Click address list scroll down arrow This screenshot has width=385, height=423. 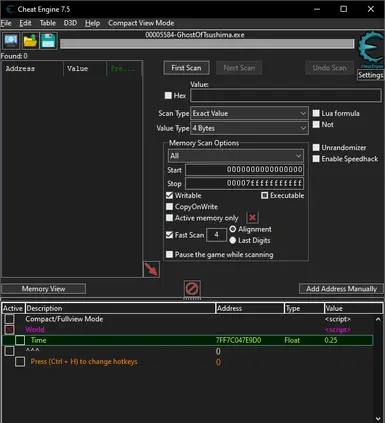click(x=378, y=418)
